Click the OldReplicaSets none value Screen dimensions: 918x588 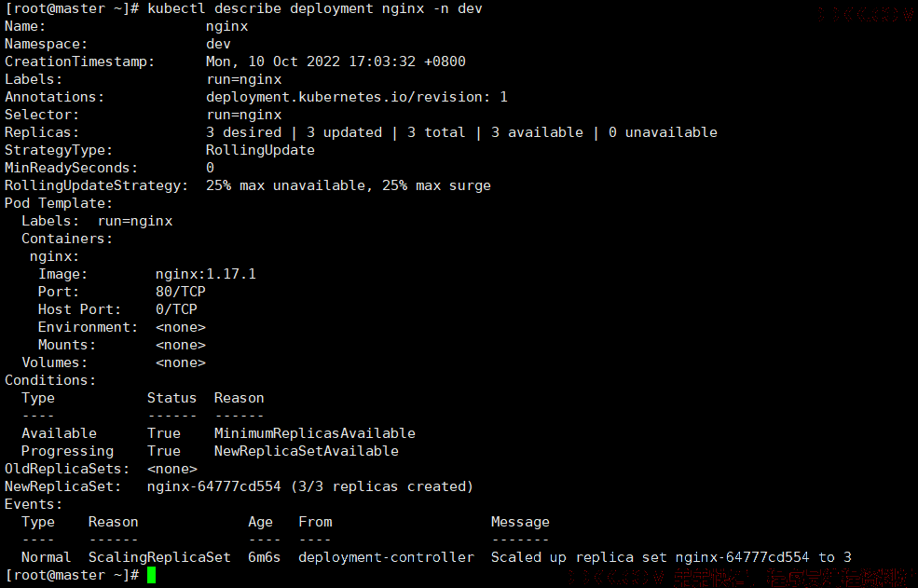click(x=172, y=469)
